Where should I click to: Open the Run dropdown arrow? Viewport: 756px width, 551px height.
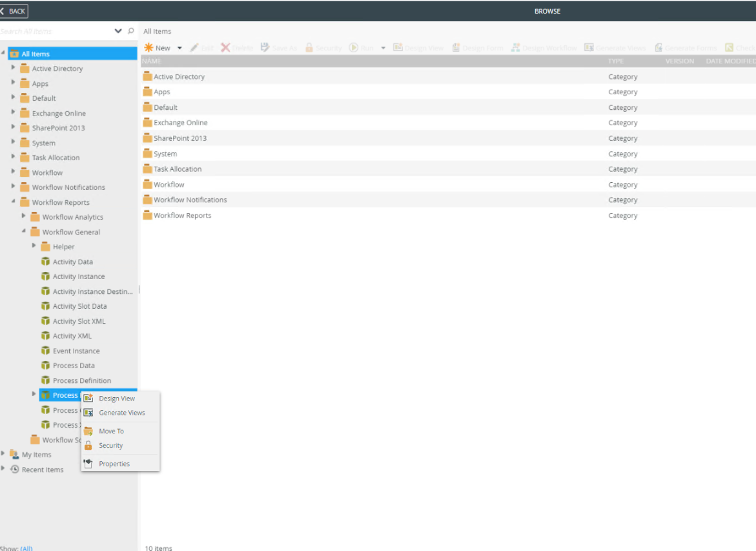coord(383,48)
